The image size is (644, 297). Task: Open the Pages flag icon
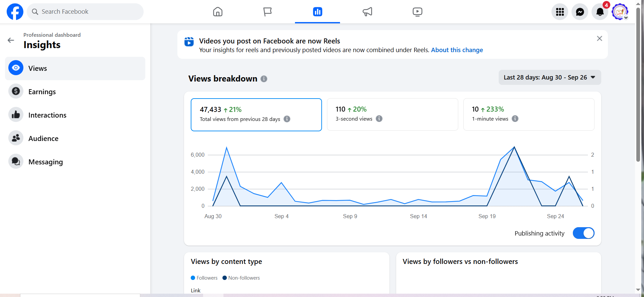click(267, 12)
